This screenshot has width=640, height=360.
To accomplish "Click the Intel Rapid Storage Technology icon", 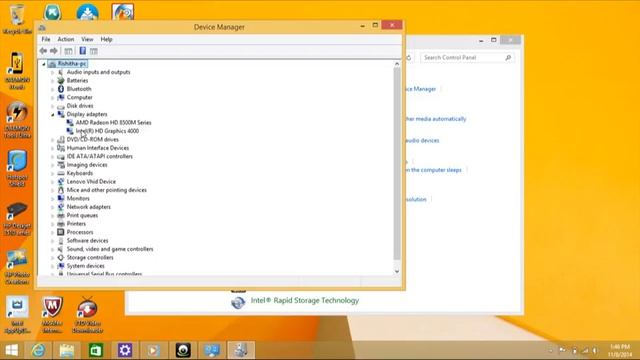I will coord(238,302).
